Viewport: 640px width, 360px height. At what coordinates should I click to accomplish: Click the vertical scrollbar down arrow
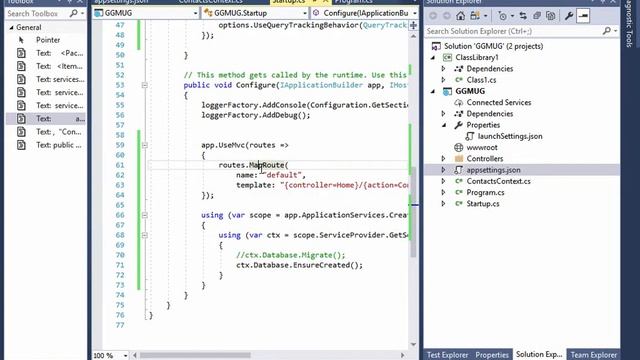[413, 344]
